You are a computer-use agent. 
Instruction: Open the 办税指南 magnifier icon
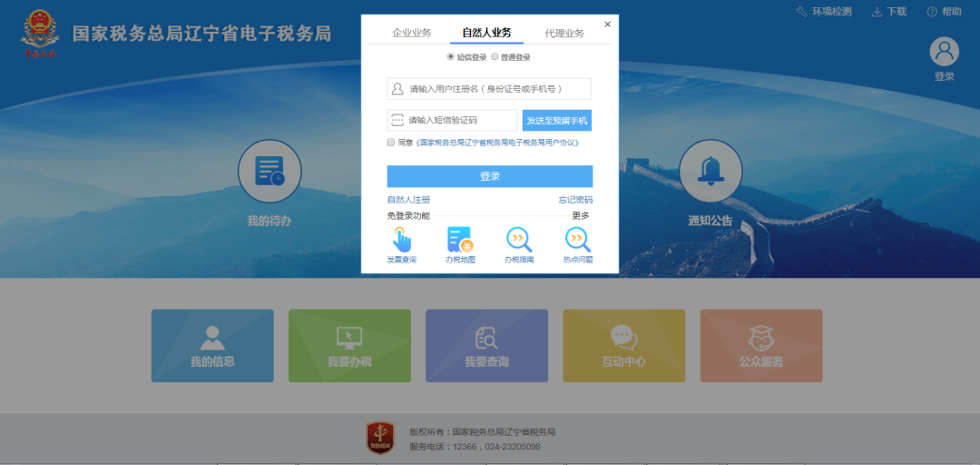[x=519, y=239]
